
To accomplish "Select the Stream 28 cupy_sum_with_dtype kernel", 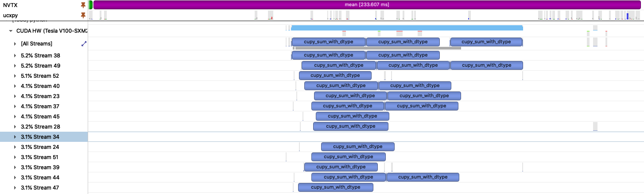I will pyautogui.click(x=351, y=126).
